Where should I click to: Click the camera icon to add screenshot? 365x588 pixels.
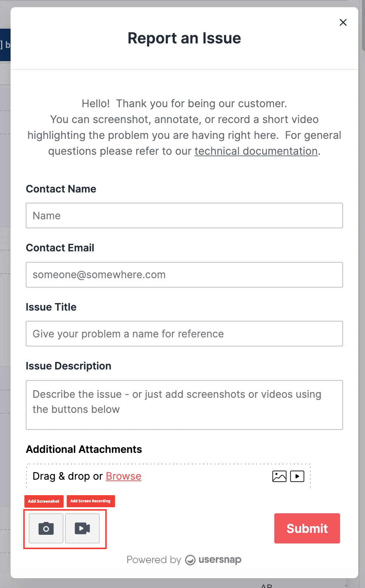click(x=46, y=528)
